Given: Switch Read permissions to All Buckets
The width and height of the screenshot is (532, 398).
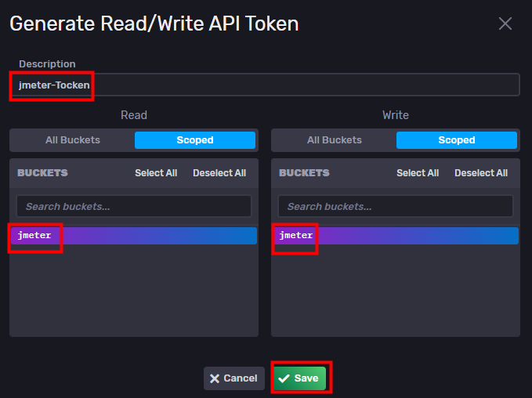Looking at the screenshot, I should [73, 140].
